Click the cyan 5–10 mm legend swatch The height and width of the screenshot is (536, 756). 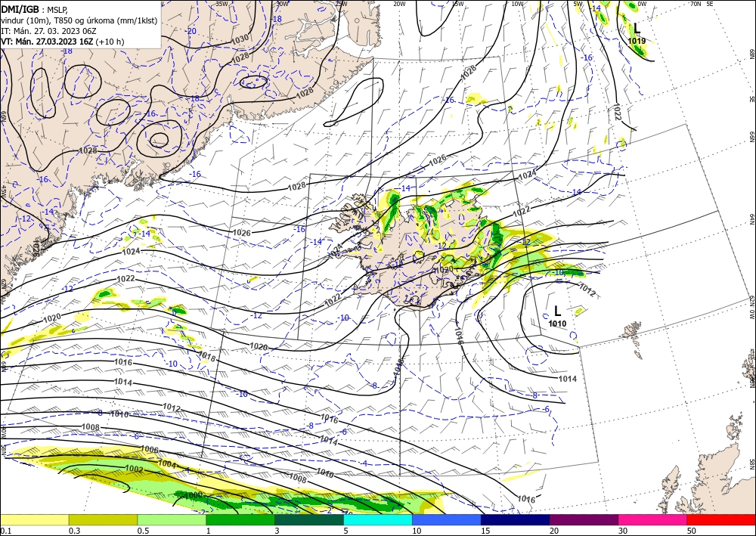378,519
